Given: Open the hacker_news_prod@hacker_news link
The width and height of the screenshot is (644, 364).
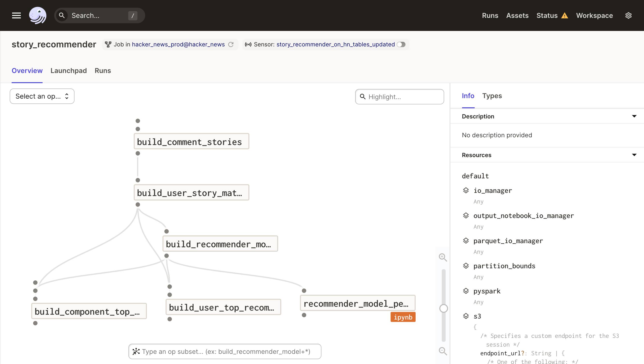Looking at the screenshot, I should (178, 44).
